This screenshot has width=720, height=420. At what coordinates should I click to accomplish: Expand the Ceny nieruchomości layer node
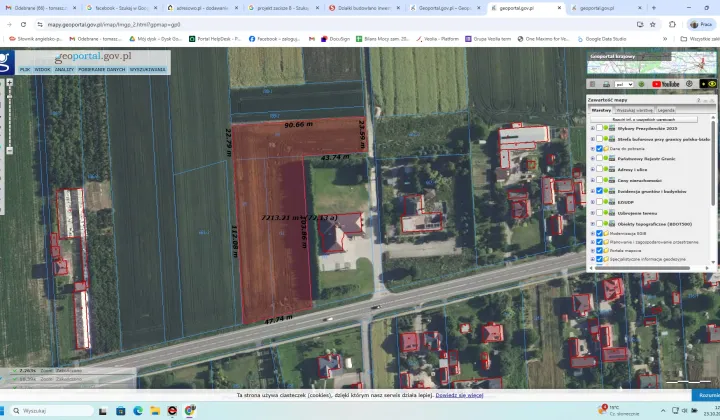pos(593,180)
